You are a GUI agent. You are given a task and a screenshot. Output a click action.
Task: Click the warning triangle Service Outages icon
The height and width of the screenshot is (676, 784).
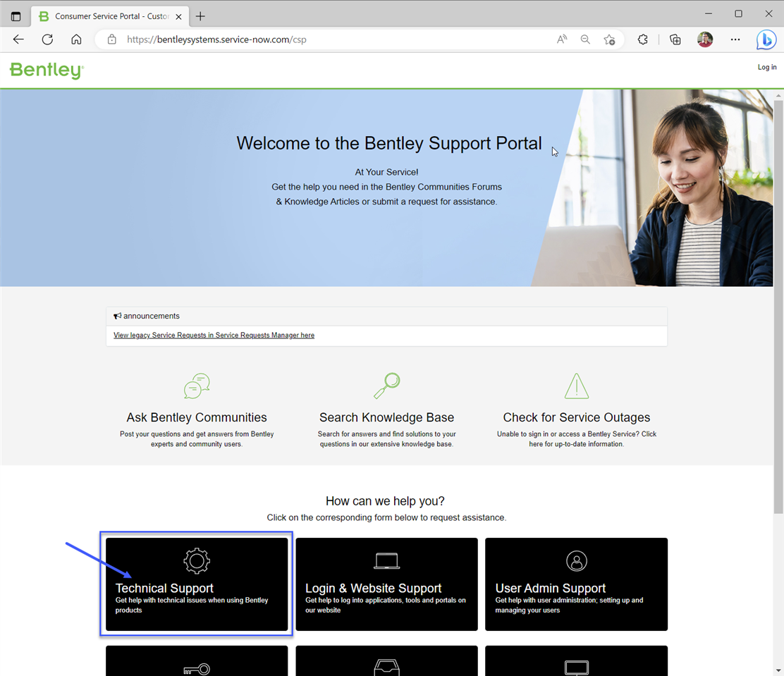(x=577, y=386)
